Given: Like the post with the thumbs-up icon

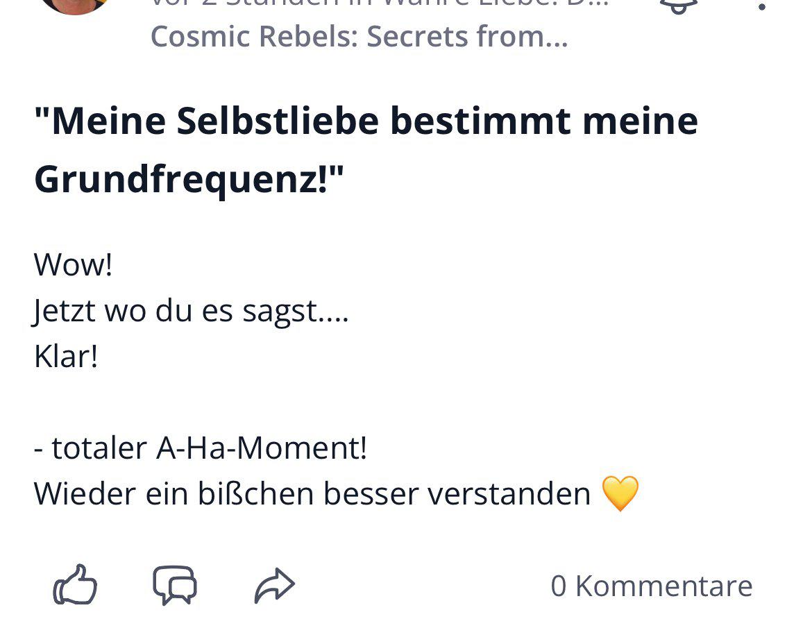Looking at the screenshot, I should tap(75, 585).
